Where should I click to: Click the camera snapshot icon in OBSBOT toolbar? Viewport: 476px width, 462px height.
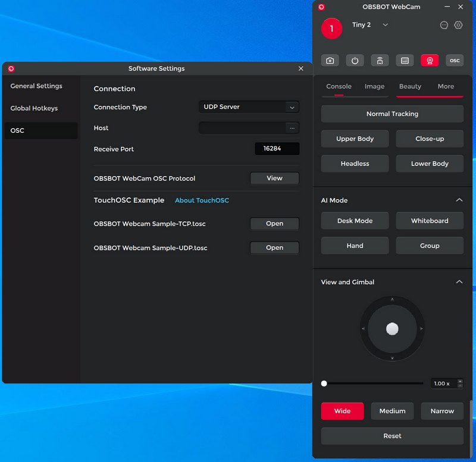coord(330,61)
